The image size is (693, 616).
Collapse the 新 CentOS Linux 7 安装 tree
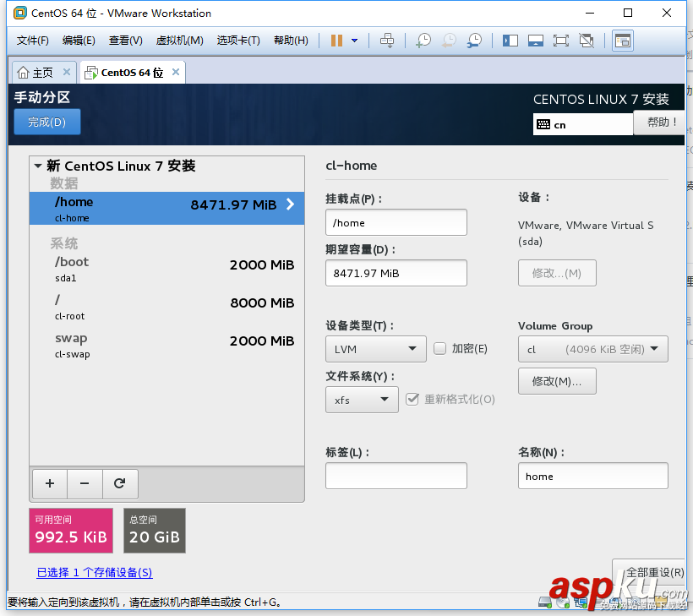click(38, 166)
